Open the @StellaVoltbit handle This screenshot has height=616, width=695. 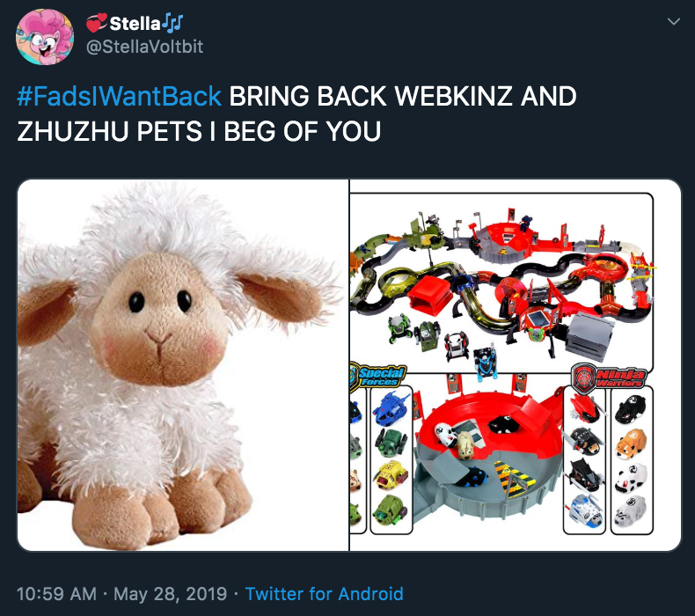point(144,47)
